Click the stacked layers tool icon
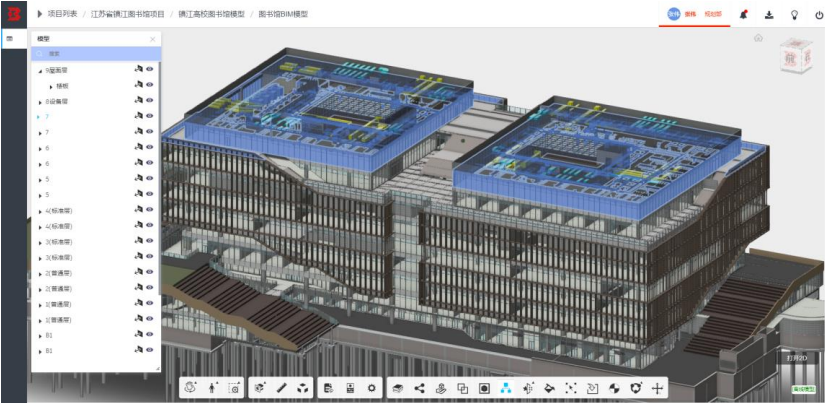Screen dimensions: 825x403 (398, 388)
